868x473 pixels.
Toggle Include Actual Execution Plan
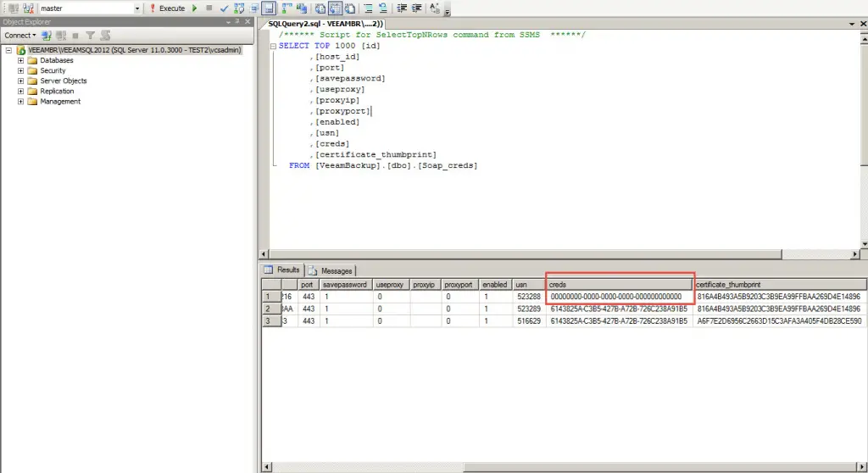[x=287, y=8]
